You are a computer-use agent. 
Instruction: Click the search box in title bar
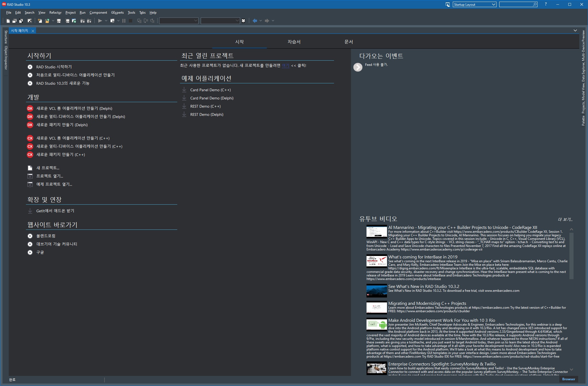click(x=518, y=4)
